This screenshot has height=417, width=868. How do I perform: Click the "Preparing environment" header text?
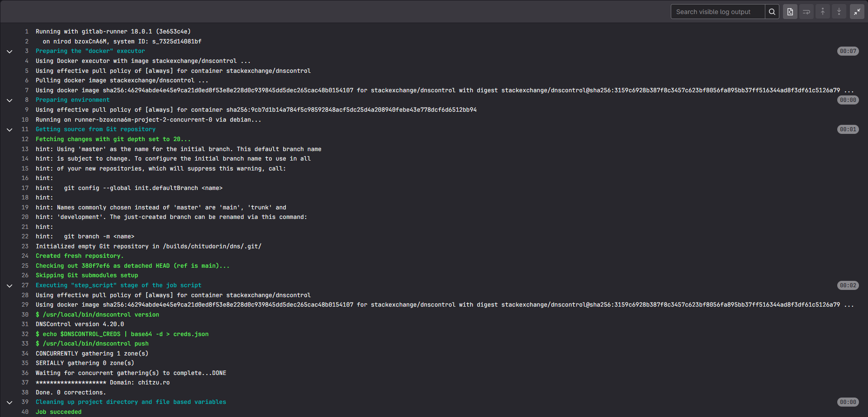73,100
